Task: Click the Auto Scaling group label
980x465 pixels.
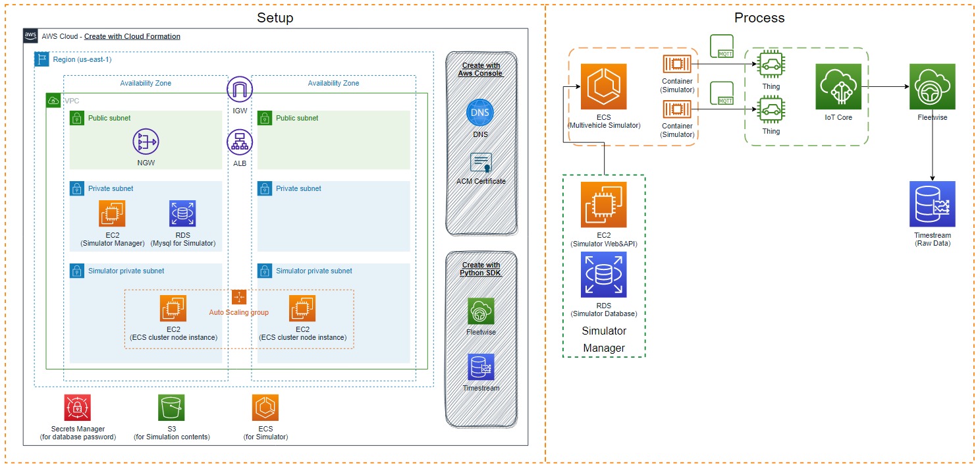Action: [239, 312]
